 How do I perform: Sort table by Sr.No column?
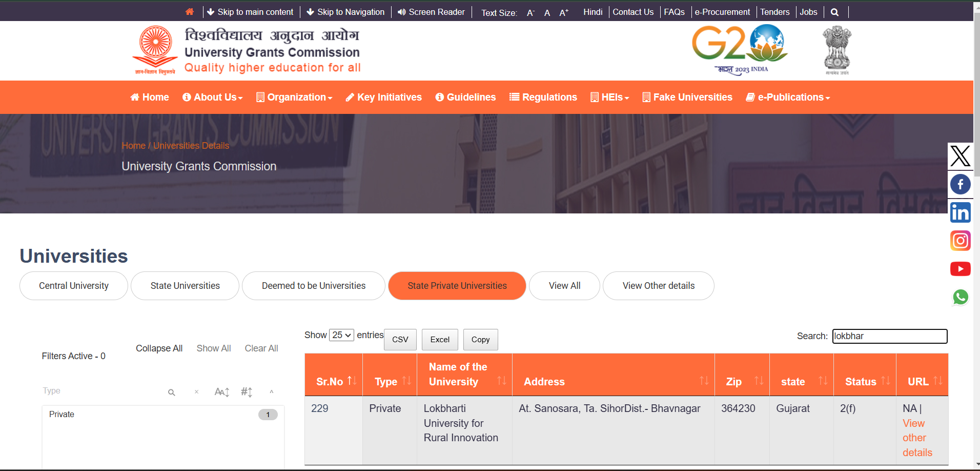[x=334, y=375]
